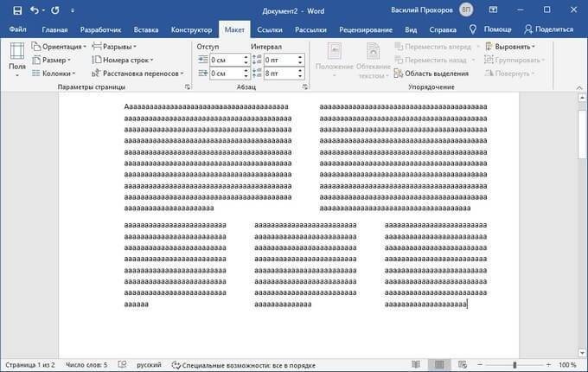Click the spacing before 0 пт field
This screenshot has height=372, width=588.
(280, 60)
